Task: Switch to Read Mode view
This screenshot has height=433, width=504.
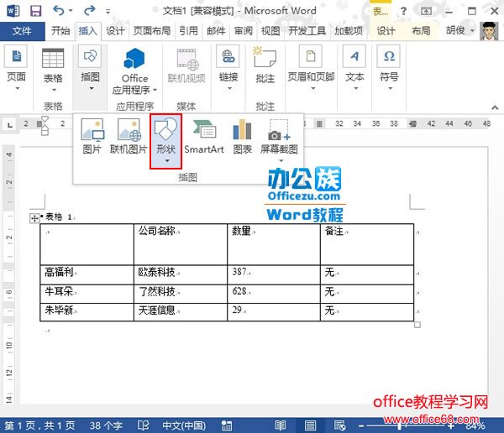Action: (x=281, y=425)
